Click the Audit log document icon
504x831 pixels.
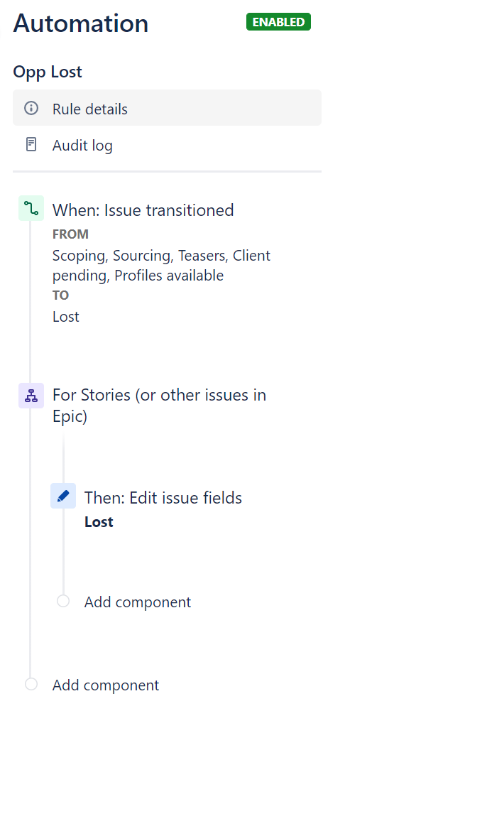(x=31, y=144)
